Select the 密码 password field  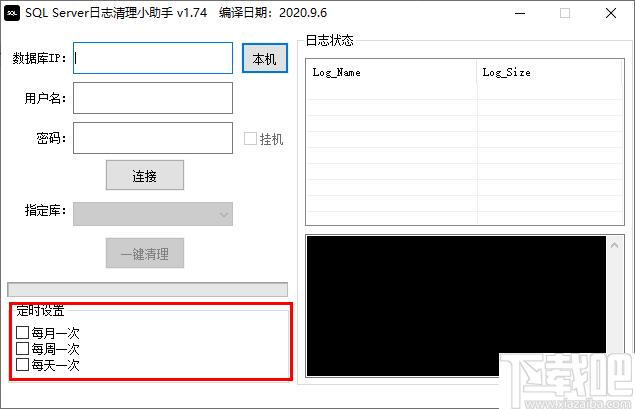tap(153, 138)
